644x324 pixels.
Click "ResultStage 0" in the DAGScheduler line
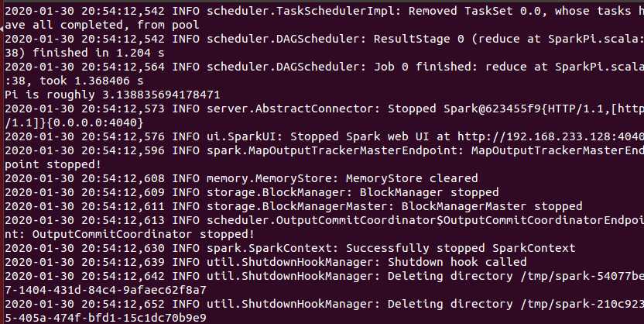point(420,38)
